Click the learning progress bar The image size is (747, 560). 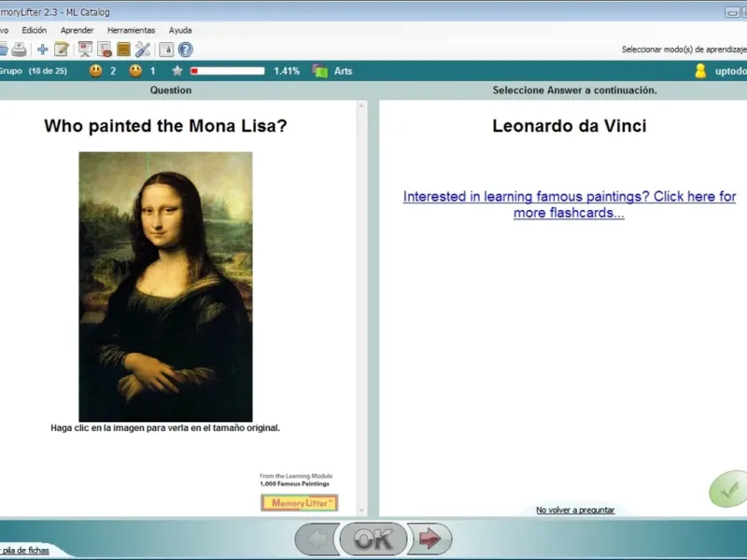[x=227, y=71]
